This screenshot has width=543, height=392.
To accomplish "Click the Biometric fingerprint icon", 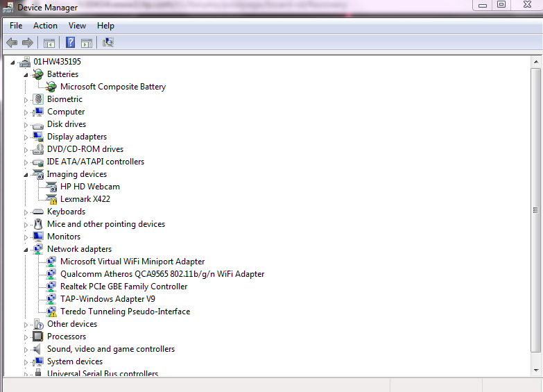I will click(x=38, y=99).
